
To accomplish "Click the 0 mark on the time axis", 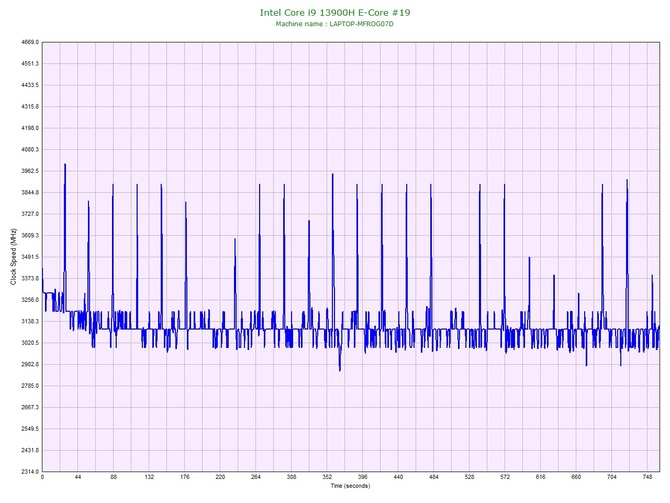I will 42,478.
